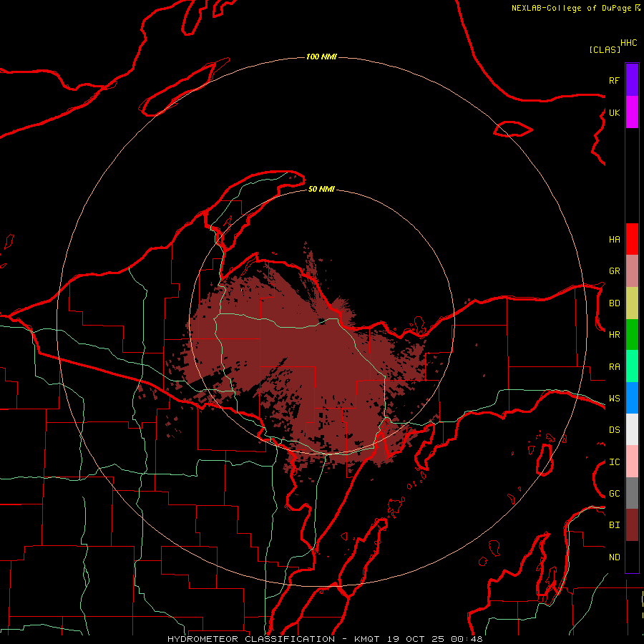Click the UK magenta color swatch

pyautogui.click(x=632, y=112)
